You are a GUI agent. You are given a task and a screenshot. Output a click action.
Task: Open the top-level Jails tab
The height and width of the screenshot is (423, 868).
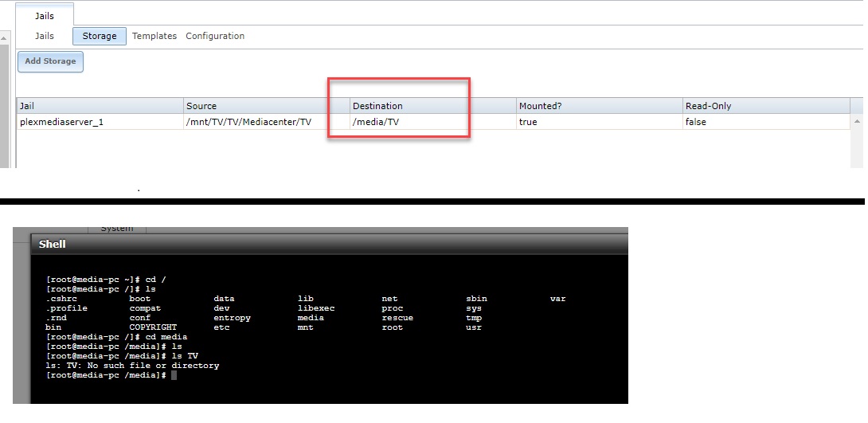(x=45, y=15)
